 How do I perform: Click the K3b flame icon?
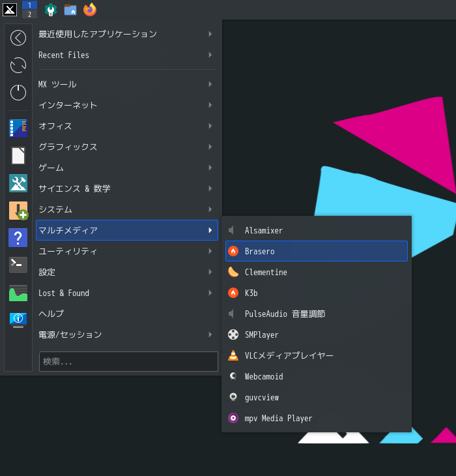point(233,293)
